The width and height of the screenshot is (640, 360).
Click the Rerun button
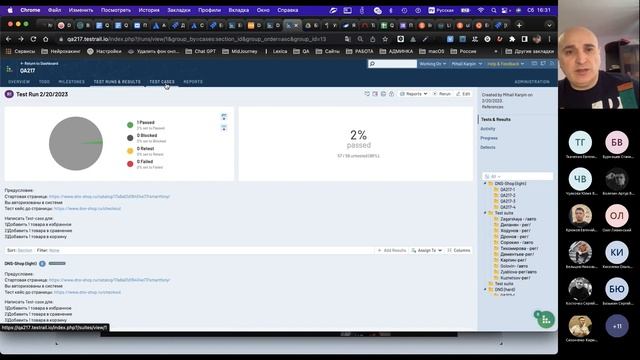[442, 94]
